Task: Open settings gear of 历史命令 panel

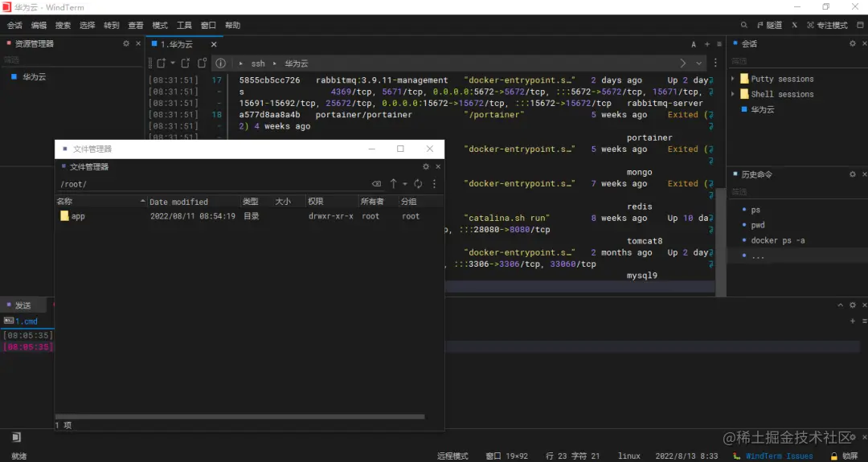Action: click(x=853, y=174)
